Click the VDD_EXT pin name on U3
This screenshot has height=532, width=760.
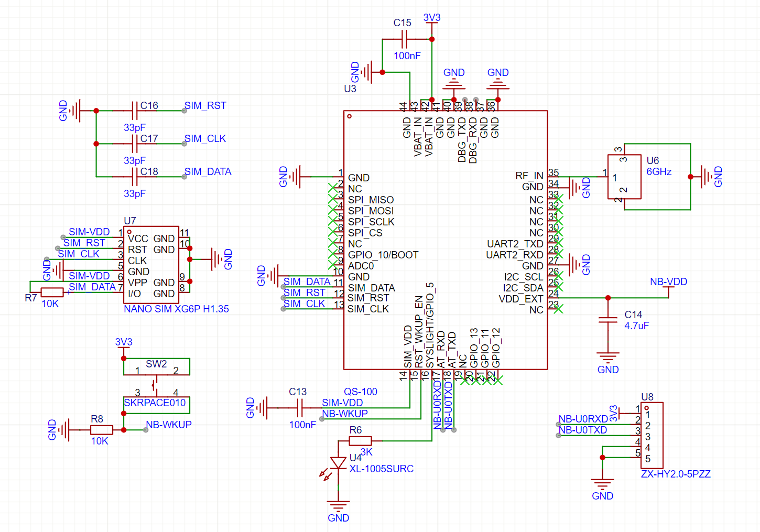tap(521, 299)
